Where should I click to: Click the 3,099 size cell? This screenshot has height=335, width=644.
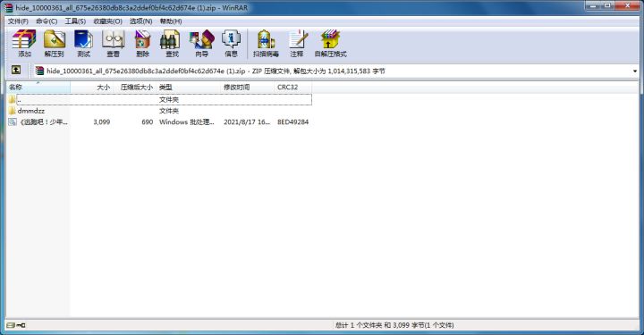tap(101, 121)
